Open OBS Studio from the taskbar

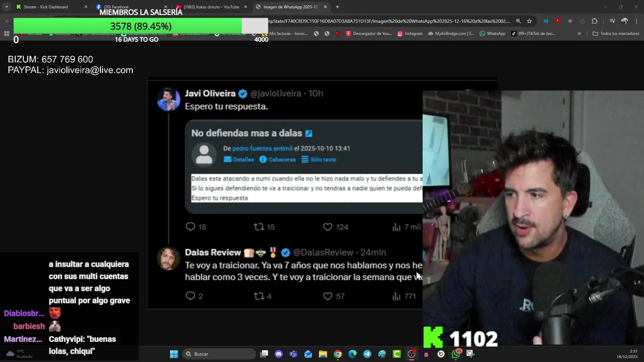point(412,354)
